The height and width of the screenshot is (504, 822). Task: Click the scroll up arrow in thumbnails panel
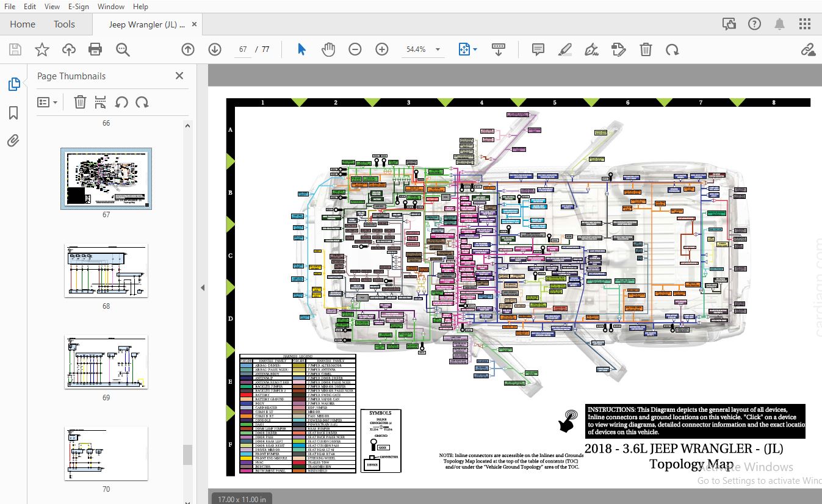pos(188,125)
